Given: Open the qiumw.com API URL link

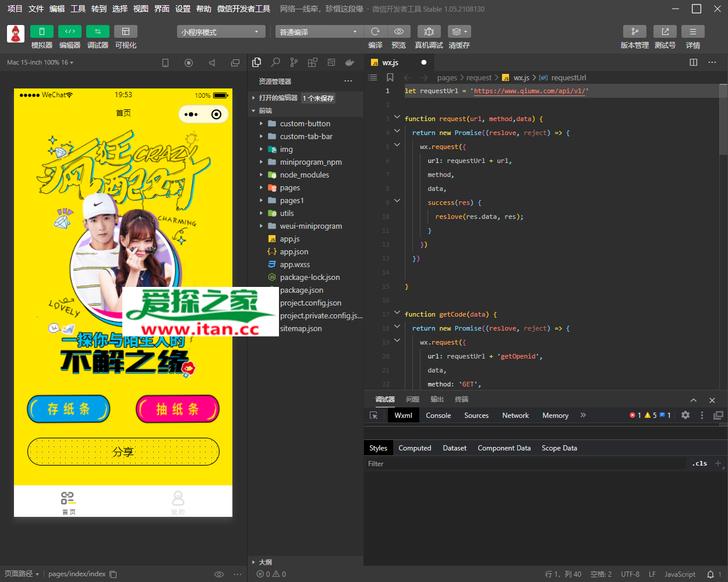Looking at the screenshot, I should [x=529, y=91].
